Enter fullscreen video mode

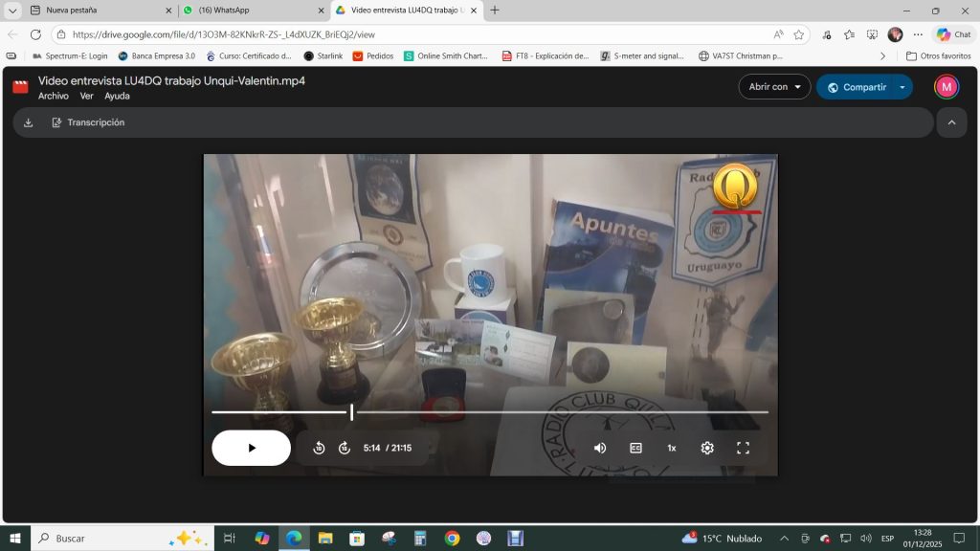pos(743,448)
